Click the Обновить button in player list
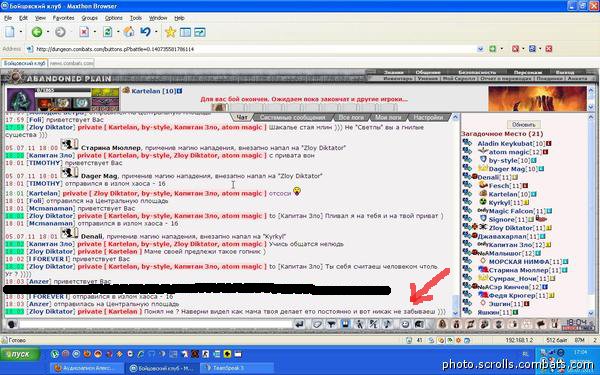The image size is (600, 375). (523, 125)
